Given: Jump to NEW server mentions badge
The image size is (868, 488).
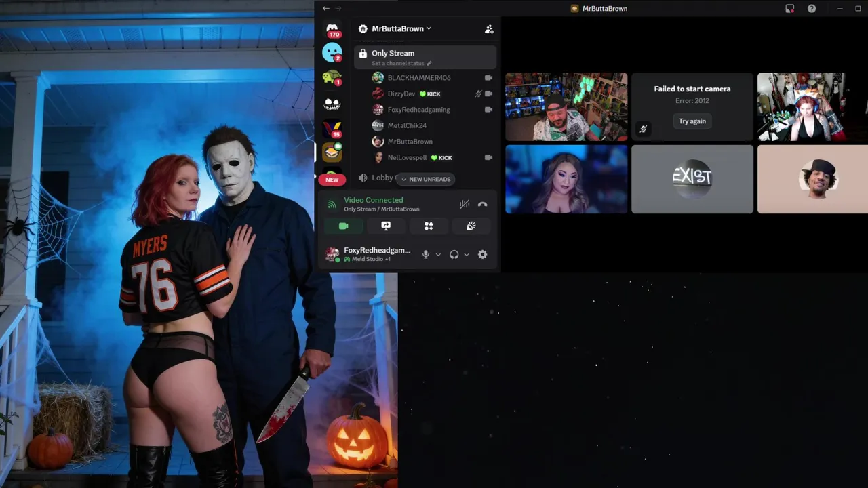Looking at the screenshot, I should (332, 180).
